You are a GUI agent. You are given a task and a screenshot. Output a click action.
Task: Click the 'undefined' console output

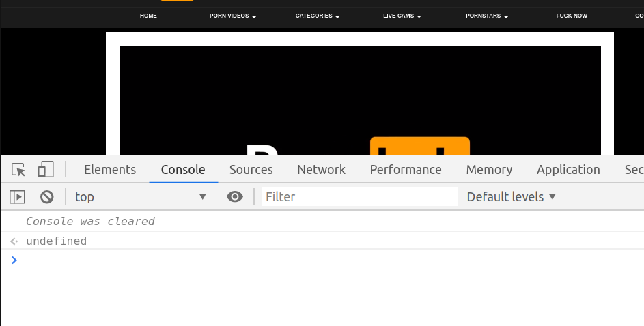pos(56,241)
